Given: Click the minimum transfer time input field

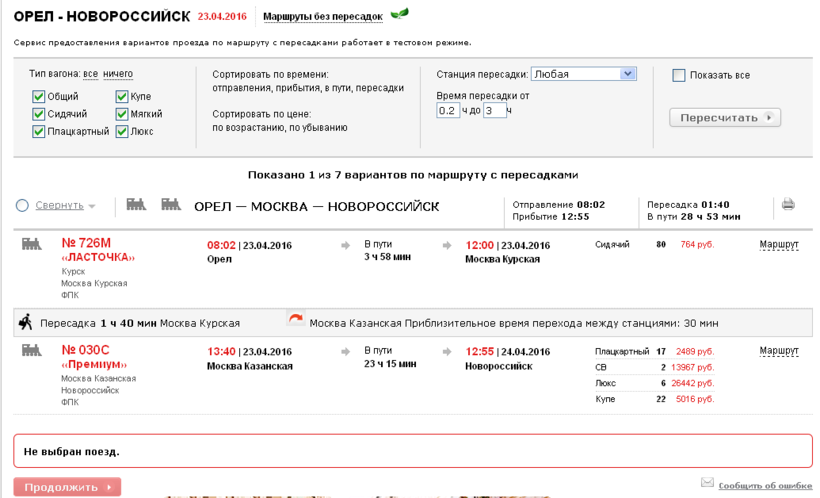Looking at the screenshot, I should 448,111.
